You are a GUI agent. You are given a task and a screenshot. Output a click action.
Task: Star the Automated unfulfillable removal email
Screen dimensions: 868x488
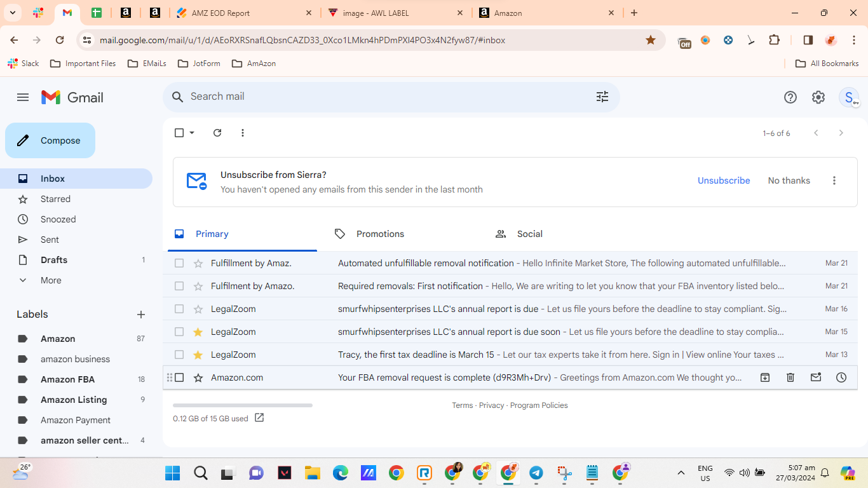[x=198, y=263]
